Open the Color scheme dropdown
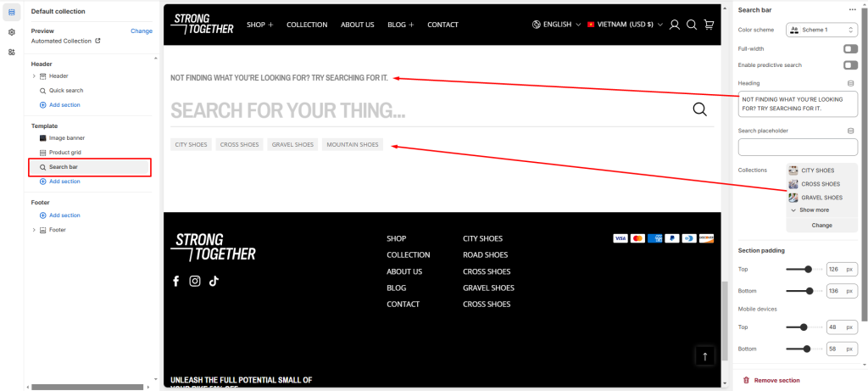This screenshot has height=391, width=868. pos(821,30)
